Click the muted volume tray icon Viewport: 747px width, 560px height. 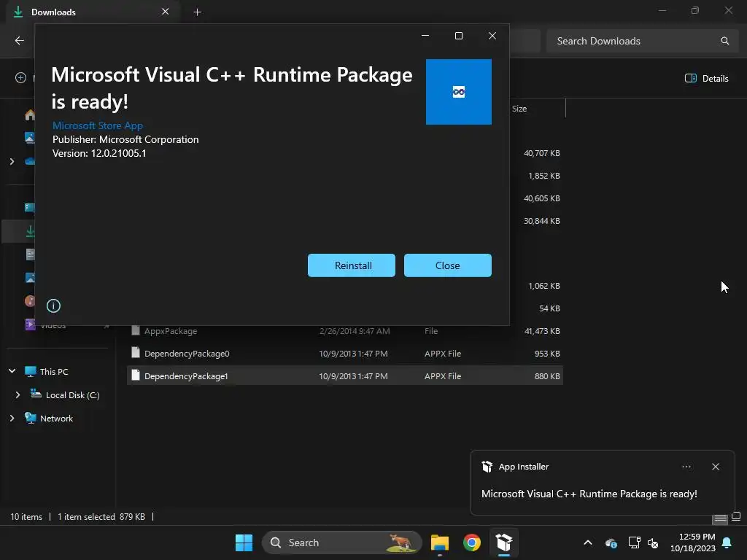point(653,542)
